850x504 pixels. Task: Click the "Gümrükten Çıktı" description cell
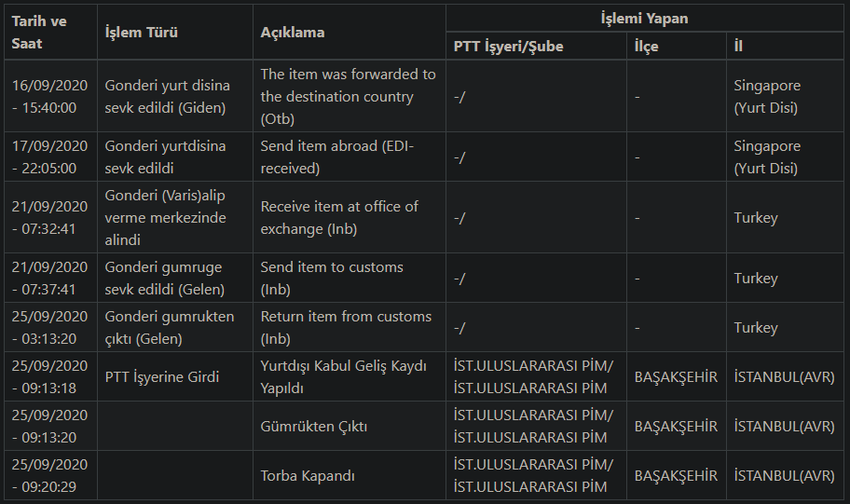pyautogui.click(x=314, y=426)
